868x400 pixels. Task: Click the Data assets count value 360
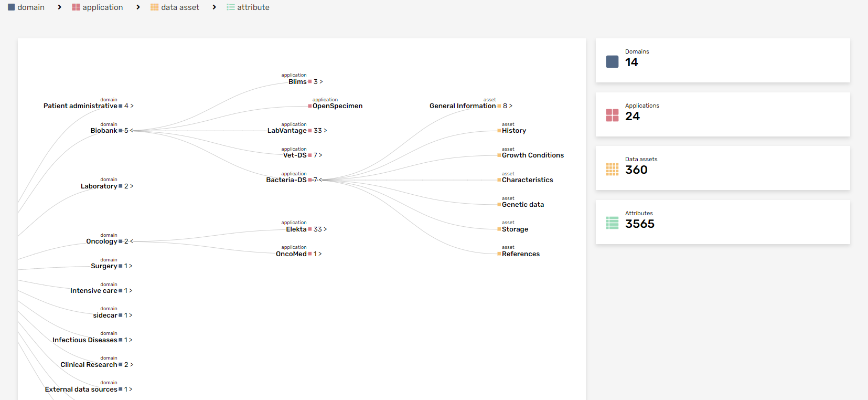[x=636, y=170]
